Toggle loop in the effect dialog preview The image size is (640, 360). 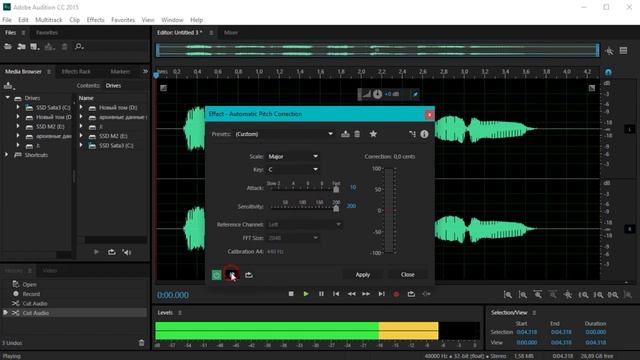tap(249, 275)
